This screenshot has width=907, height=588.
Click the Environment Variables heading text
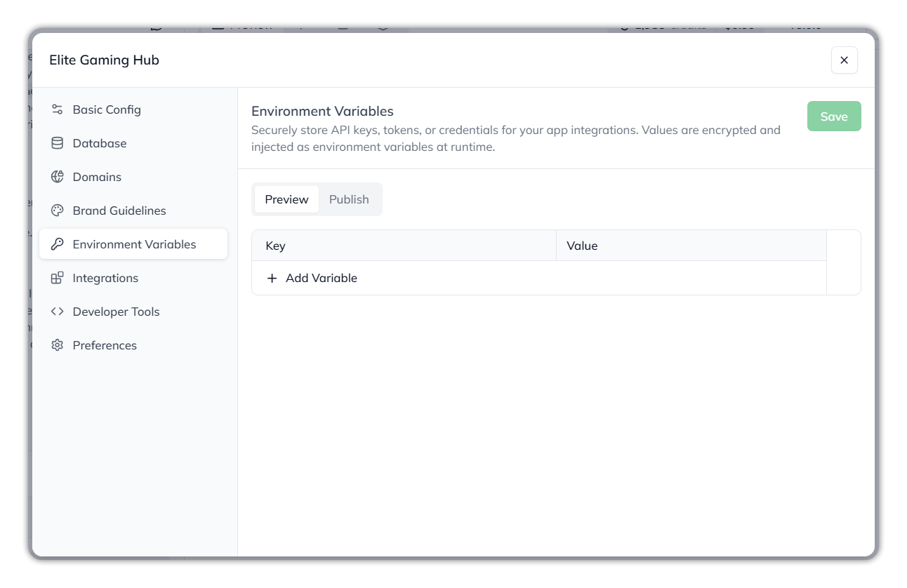322,111
